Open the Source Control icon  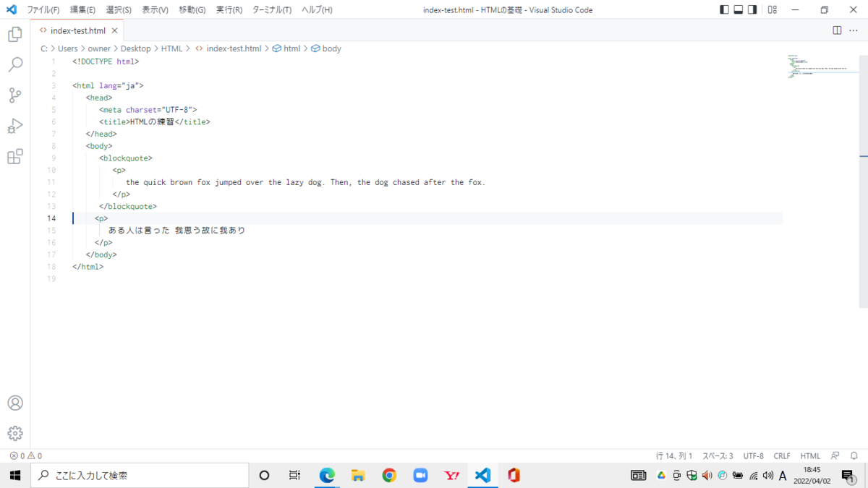(x=14, y=95)
